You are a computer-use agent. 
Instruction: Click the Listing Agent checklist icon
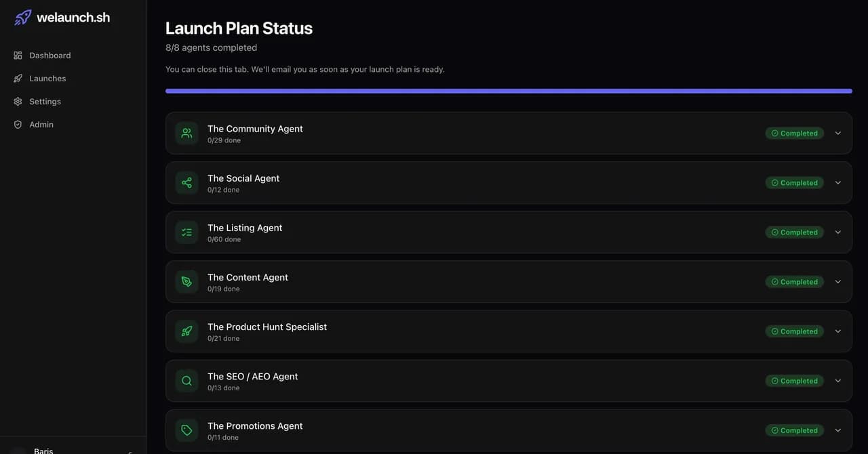[186, 232]
